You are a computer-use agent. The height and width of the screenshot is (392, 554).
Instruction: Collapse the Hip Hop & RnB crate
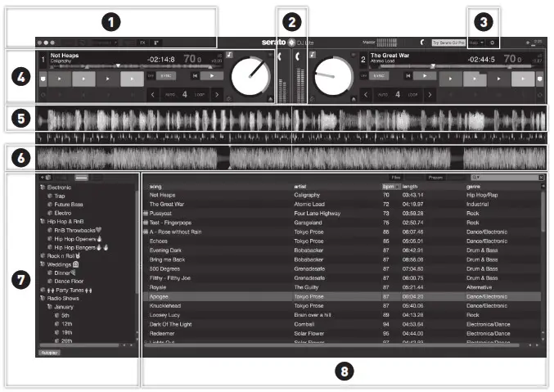pyautogui.click(x=43, y=222)
